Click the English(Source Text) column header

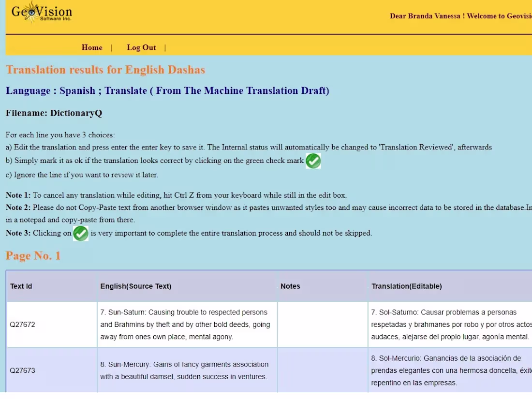point(136,286)
